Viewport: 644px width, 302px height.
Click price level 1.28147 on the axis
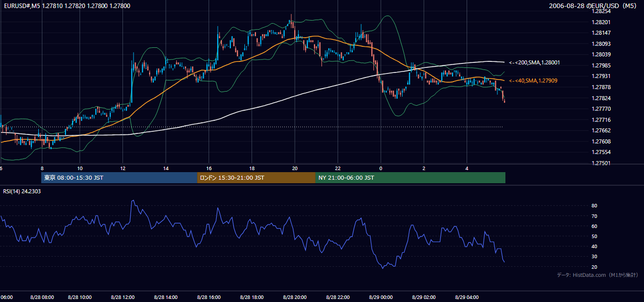(x=602, y=33)
